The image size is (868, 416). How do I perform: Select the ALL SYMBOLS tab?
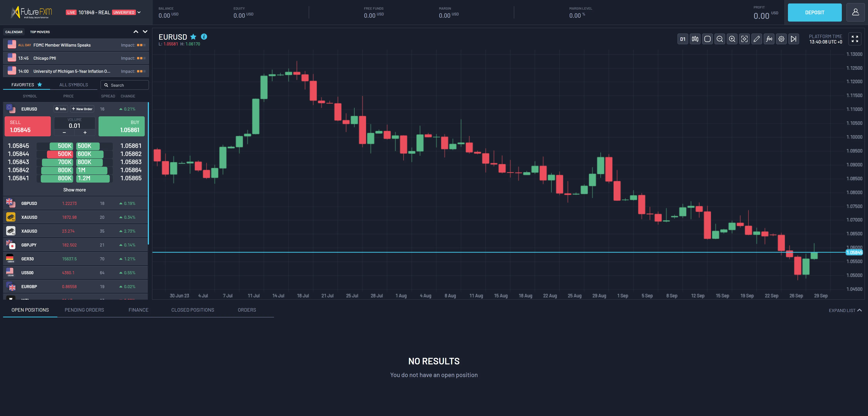pyautogui.click(x=74, y=85)
